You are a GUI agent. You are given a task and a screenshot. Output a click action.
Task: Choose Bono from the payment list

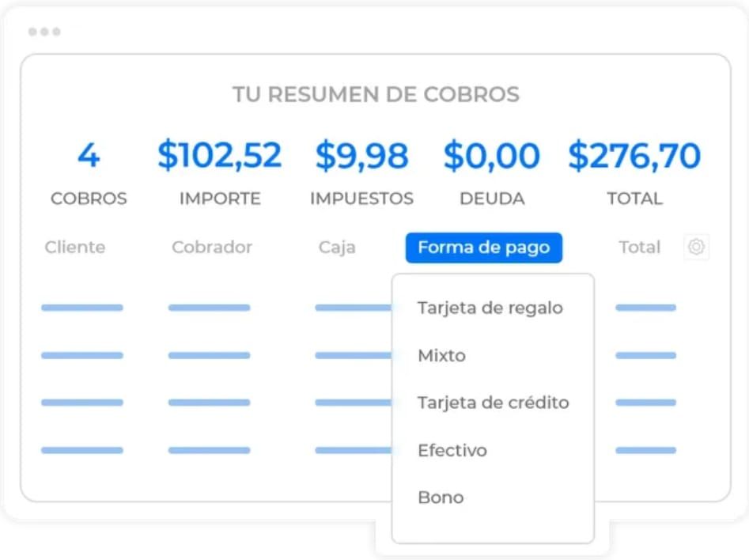tap(441, 498)
